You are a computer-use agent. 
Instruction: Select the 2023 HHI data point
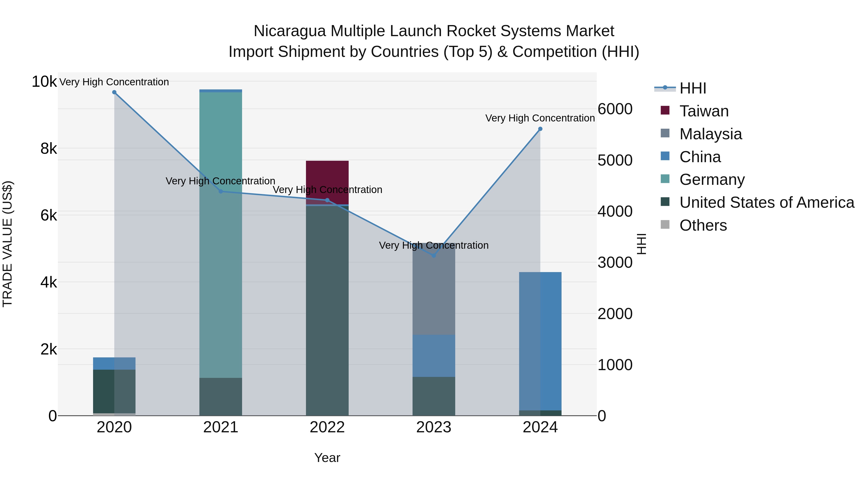tap(434, 256)
